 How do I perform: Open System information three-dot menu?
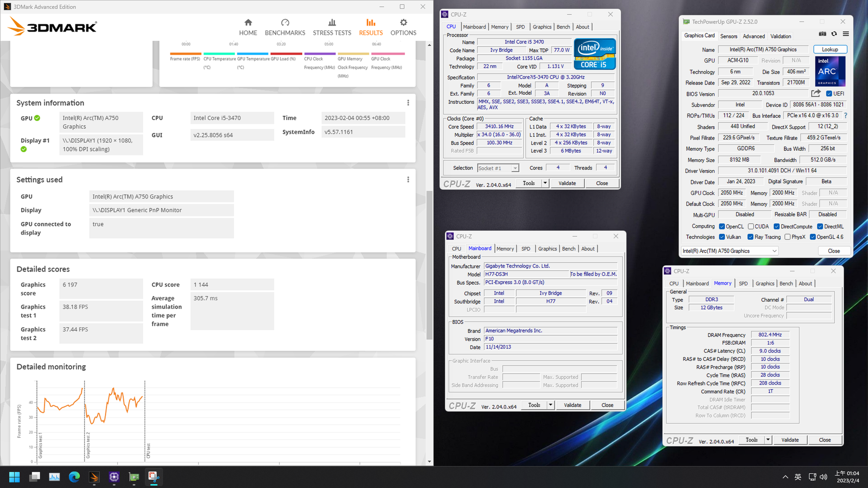(x=408, y=103)
